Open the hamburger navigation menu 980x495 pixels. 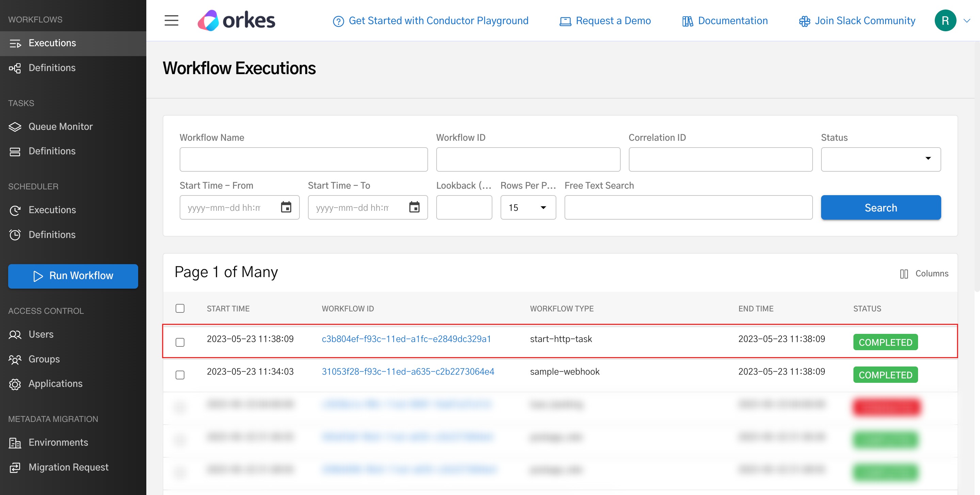pos(171,20)
